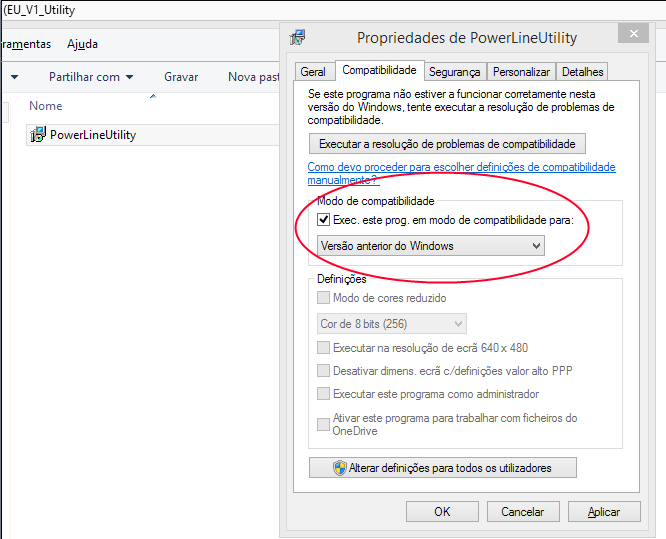Tick Executar na resolução de ecrã 640 x 480
Viewport: 666px width, 539px height.
pos(324,347)
